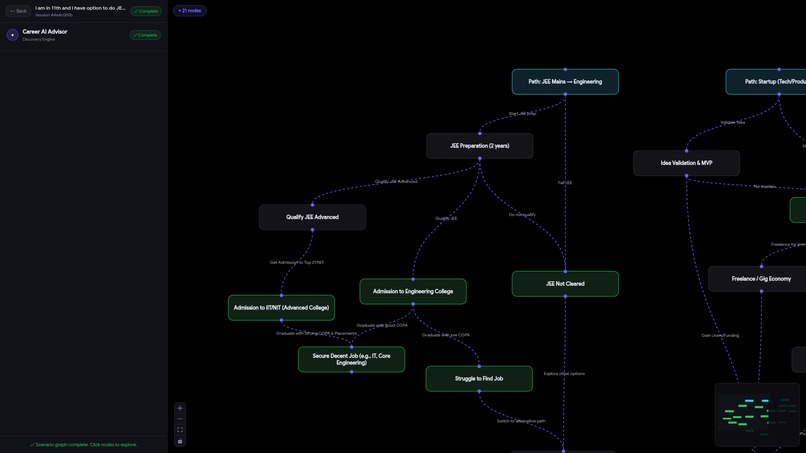Go back using the Back button
Viewport: 806px width, 453px height.
(x=19, y=11)
